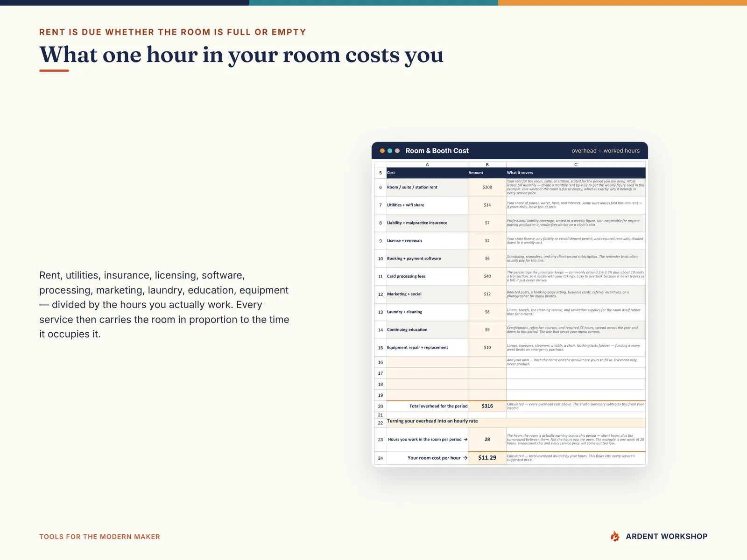The image size is (747, 560).
Task: Select the 'License + renewals' cell
Action: click(427, 241)
